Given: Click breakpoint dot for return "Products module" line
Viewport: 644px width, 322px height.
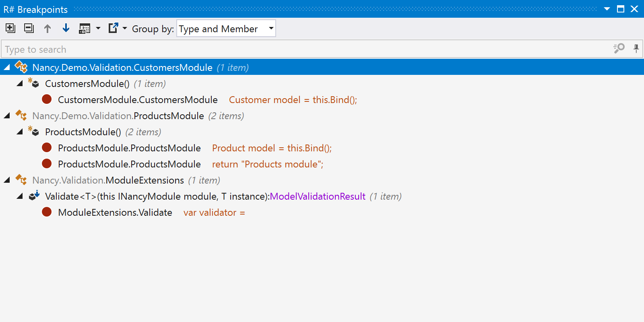Looking at the screenshot, I should pyautogui.click(x=47, y=163).
